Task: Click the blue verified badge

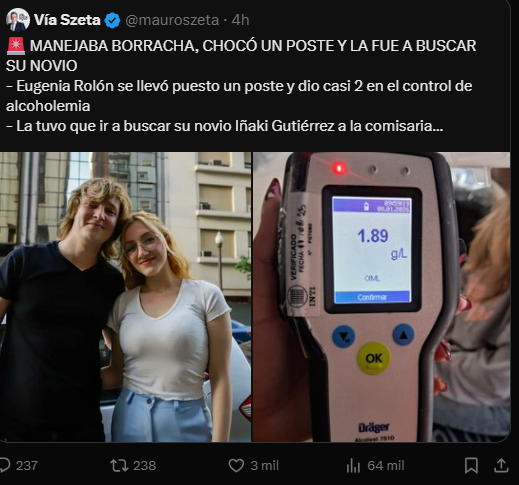Action: pyautogui.click(x=112, y=20)
